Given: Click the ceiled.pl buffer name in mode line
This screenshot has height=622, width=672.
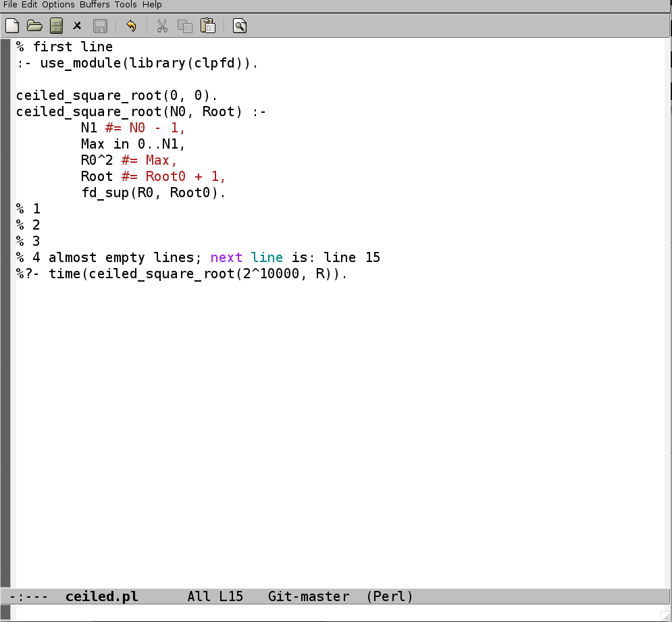Looking at the screenshot, I should point(101,596).
